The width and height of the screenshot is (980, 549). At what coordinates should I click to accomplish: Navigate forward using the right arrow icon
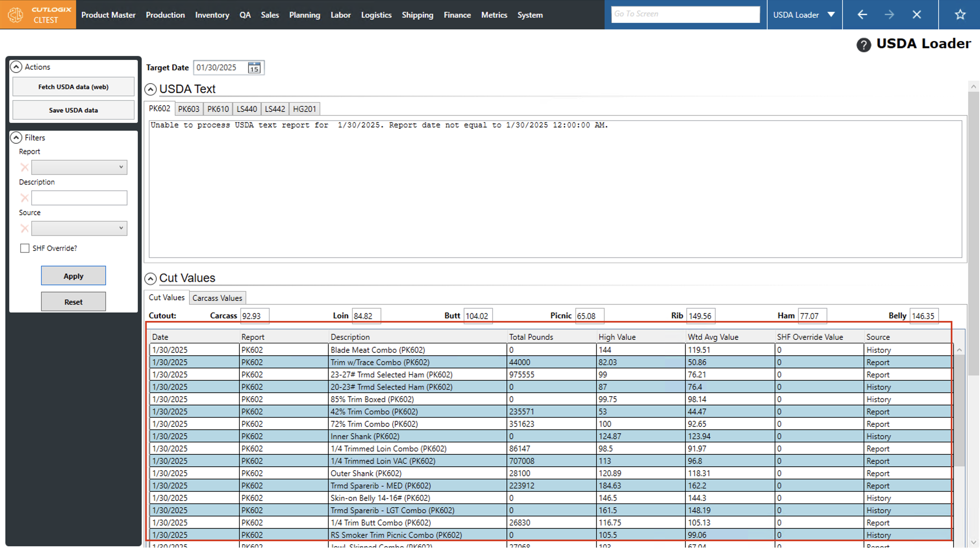click(x=889, y=15)
